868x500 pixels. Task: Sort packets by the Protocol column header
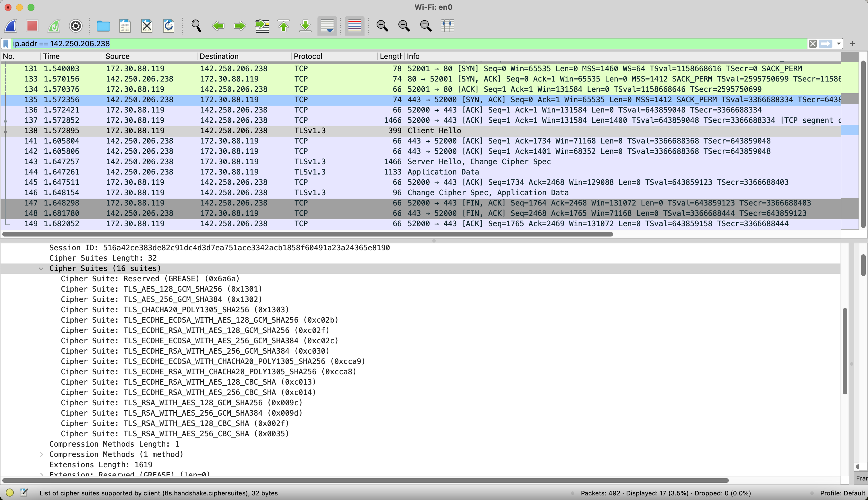tap(308, 56)
